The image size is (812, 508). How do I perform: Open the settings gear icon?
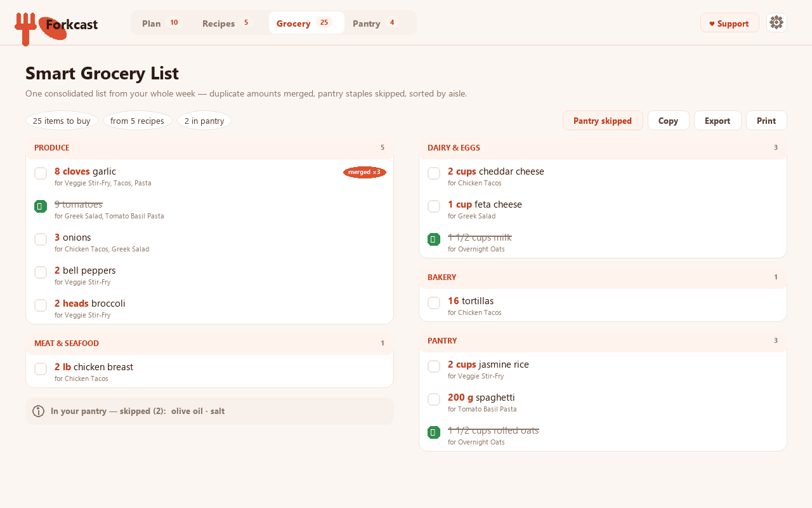[776, 23]
